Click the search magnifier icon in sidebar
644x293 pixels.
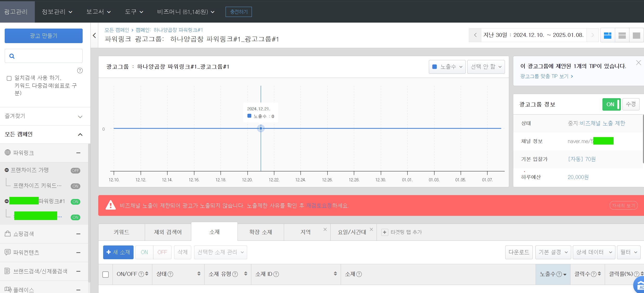coord(12,56)
